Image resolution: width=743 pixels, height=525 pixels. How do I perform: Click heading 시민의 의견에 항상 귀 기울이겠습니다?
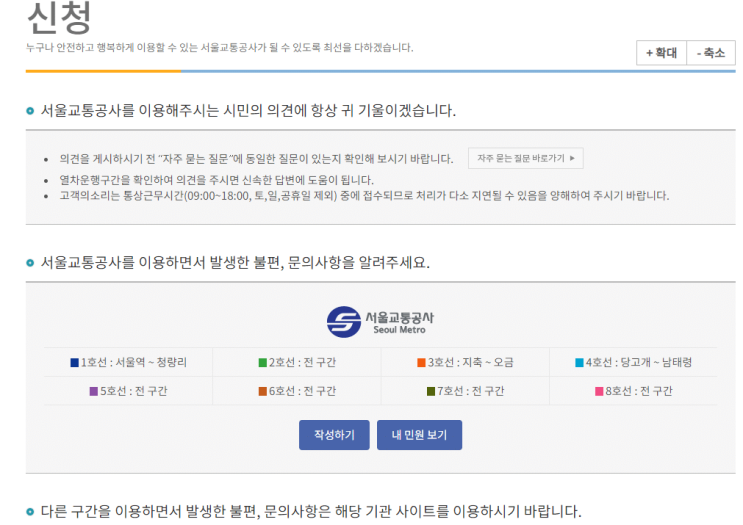[x=248, y=110]
